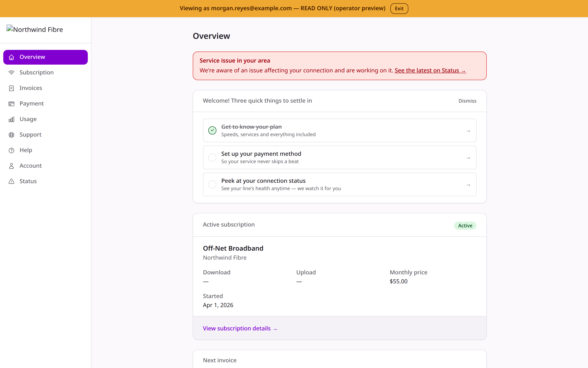588x368 pixels.
Task: Click arrow on Set up your payment method row
Action: coord(468,158)
